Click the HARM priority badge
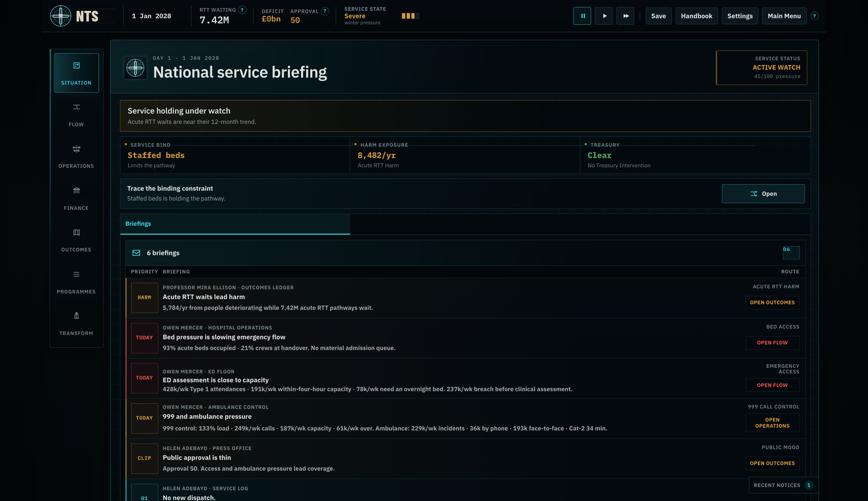This screenshot has height=501, width=868. (144, 298)
